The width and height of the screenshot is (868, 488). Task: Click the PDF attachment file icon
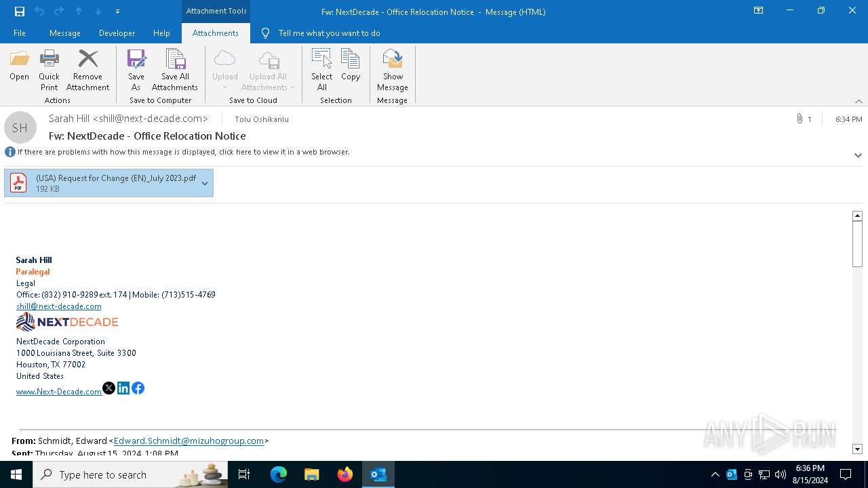[x=18, y=183]
